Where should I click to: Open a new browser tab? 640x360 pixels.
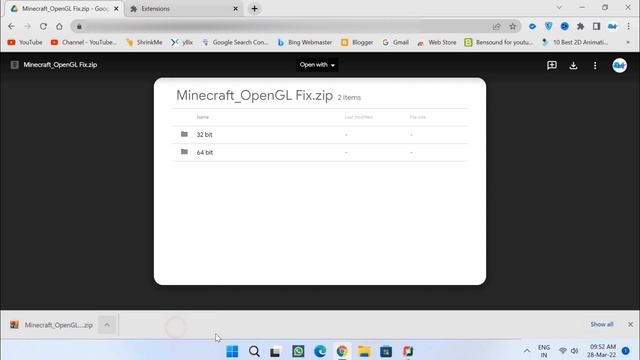(x=254, y=9)
